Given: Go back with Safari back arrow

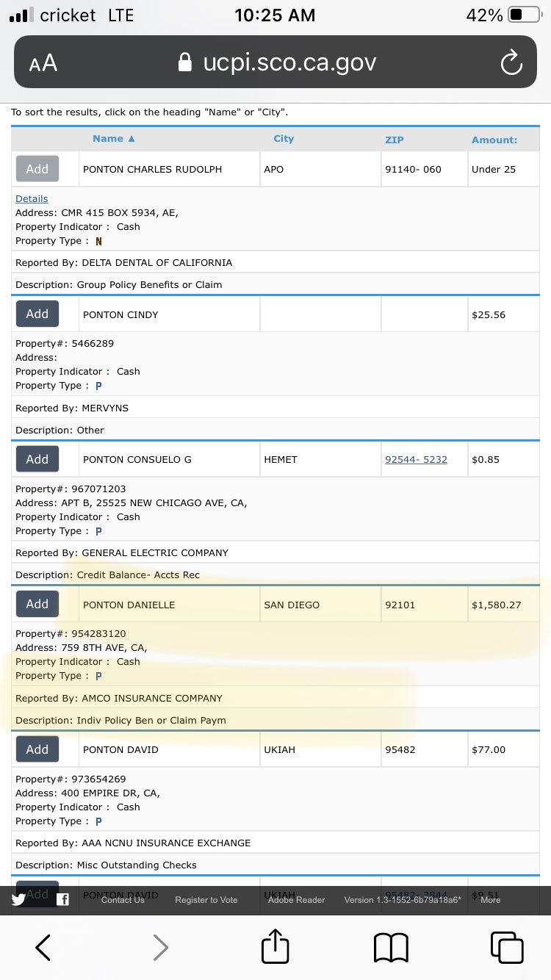Looking at the screenshot, I should pyautogui.click(x=43, y=947).
